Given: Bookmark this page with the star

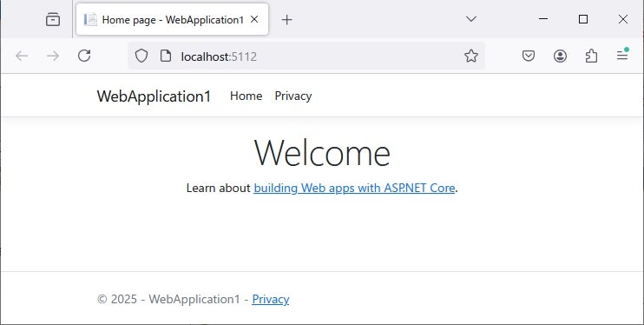Looking at the screenshot, I should click(x=471, y=56).
